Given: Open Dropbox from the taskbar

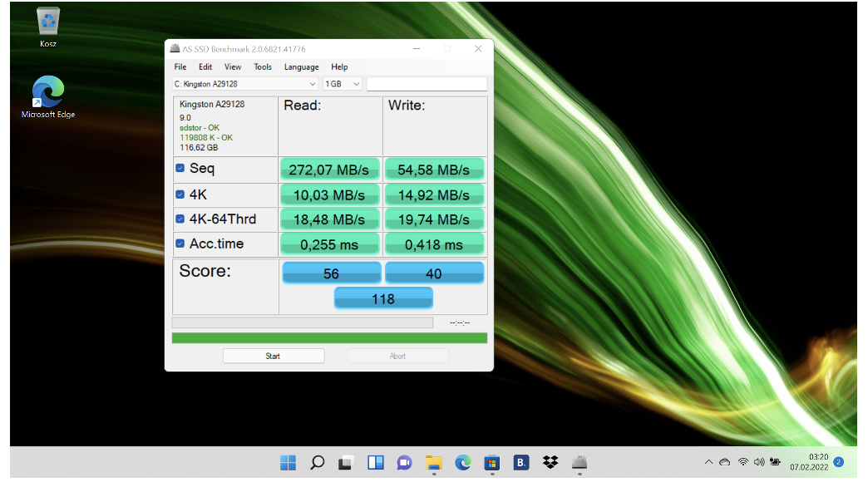Looking at the screenshot, I should click(550, 463).
